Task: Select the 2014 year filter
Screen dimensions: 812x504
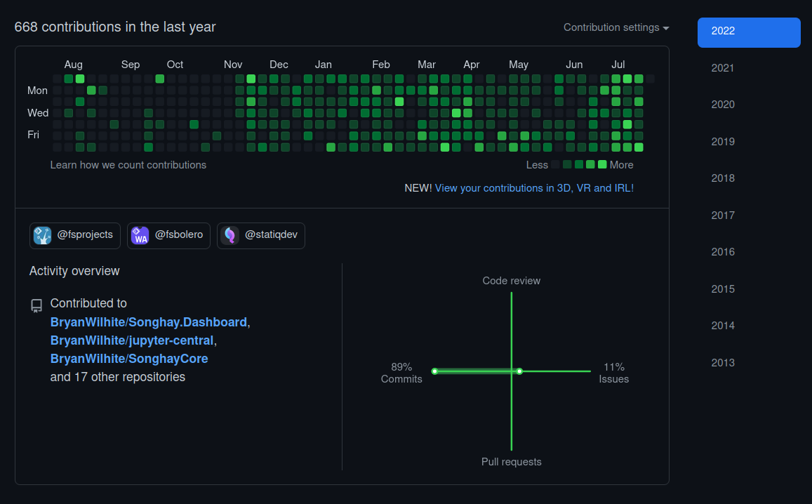Action: [x=722, y=326]
